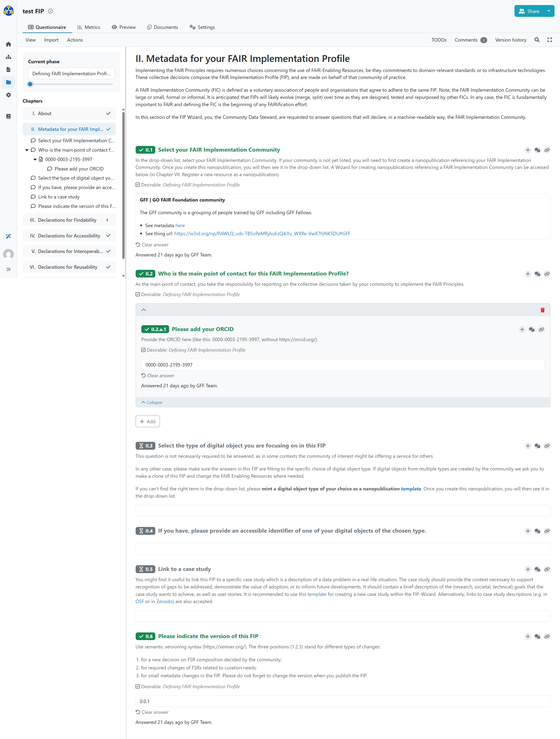Open comments for question II.1

537,150
